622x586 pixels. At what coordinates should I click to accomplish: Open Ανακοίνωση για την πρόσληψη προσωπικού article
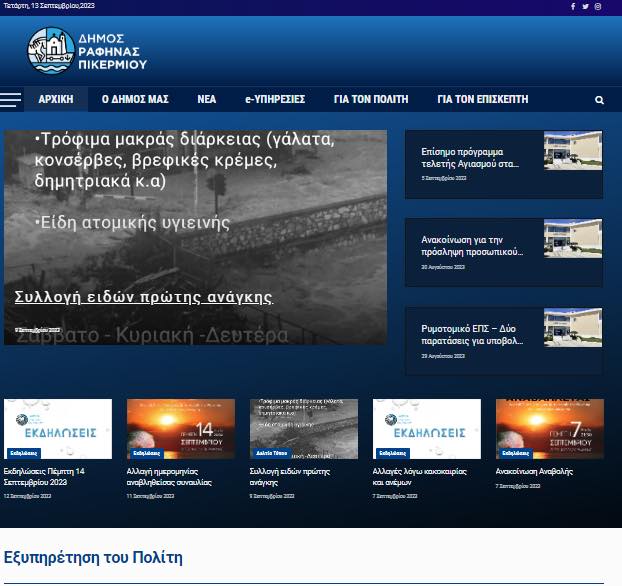coord(472,246)
